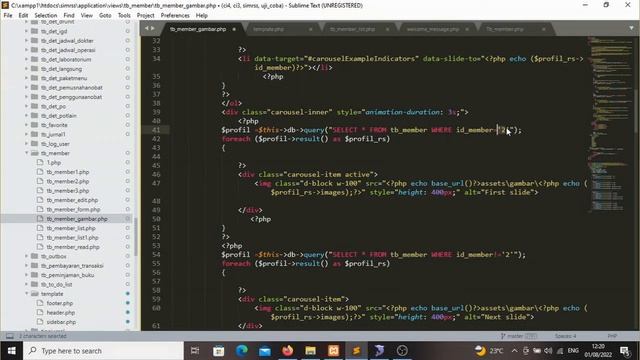Collapse the tb_member folder
This screenshot has width=640, height=360.
point(27,153)
